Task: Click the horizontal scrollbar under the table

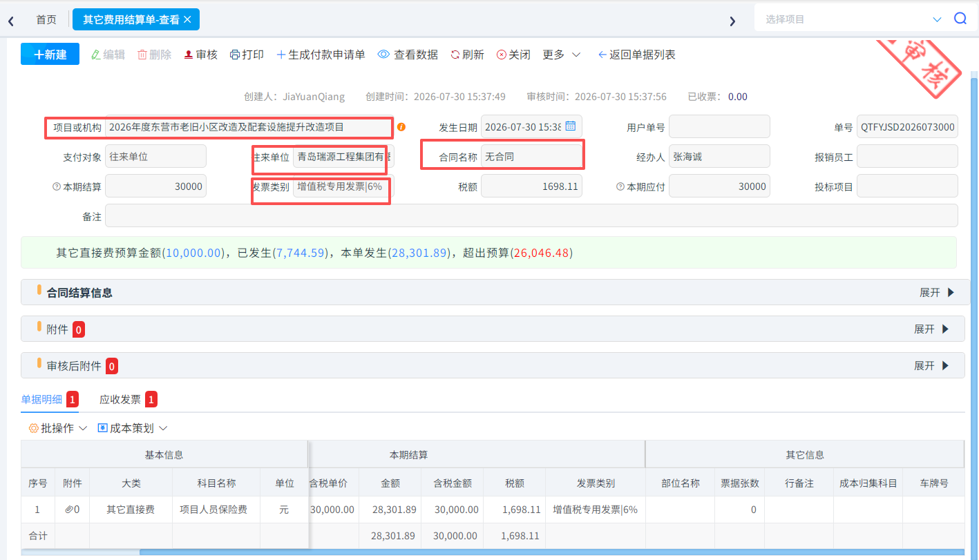Action: click(552, 552)
